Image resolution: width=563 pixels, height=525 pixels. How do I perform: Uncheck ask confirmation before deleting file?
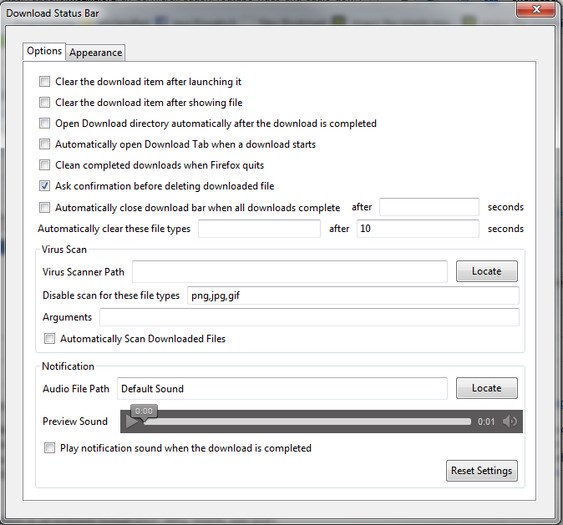click(x=45, y=186)
